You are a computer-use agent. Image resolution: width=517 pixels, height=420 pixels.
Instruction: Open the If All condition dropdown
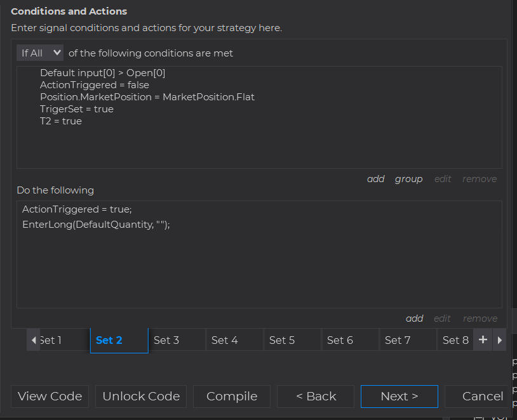(x=40, y=53)
